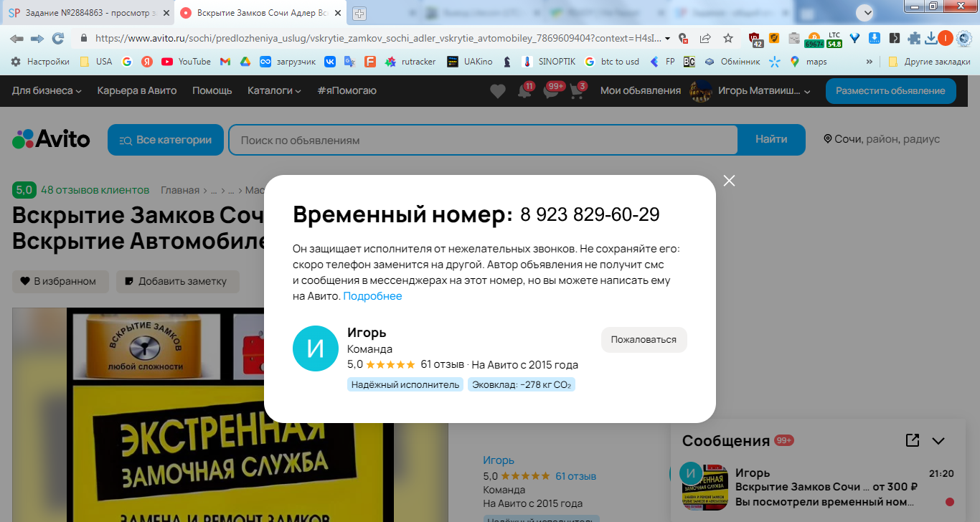Show hidden bookmarks chevron »
Viewport: 980px width, 522px height.
click(870, 62)
